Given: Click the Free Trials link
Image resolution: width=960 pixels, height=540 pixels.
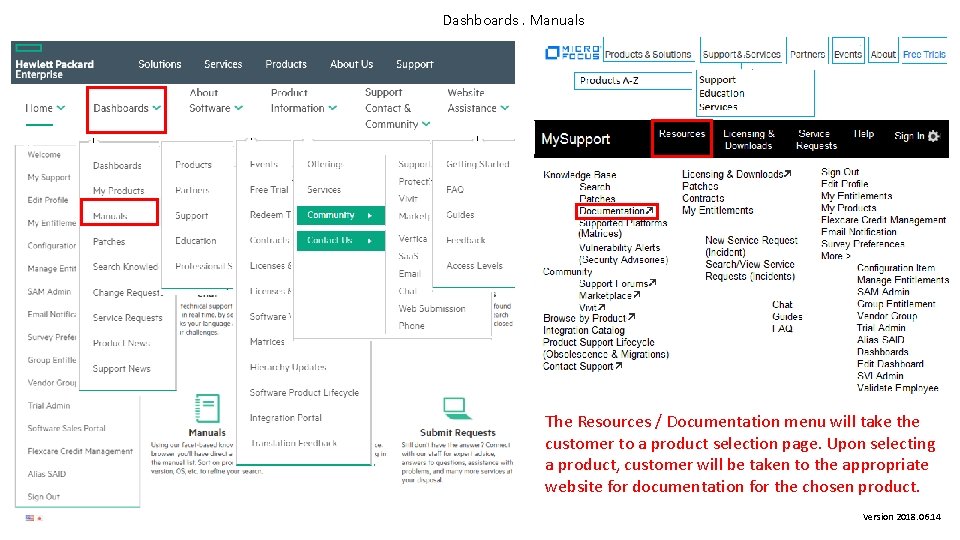Looking at the screenshot, I should (x=924, y=54).
